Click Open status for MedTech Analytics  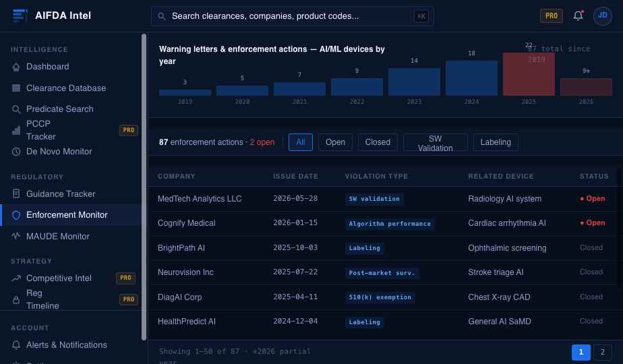tap(593, 199)
